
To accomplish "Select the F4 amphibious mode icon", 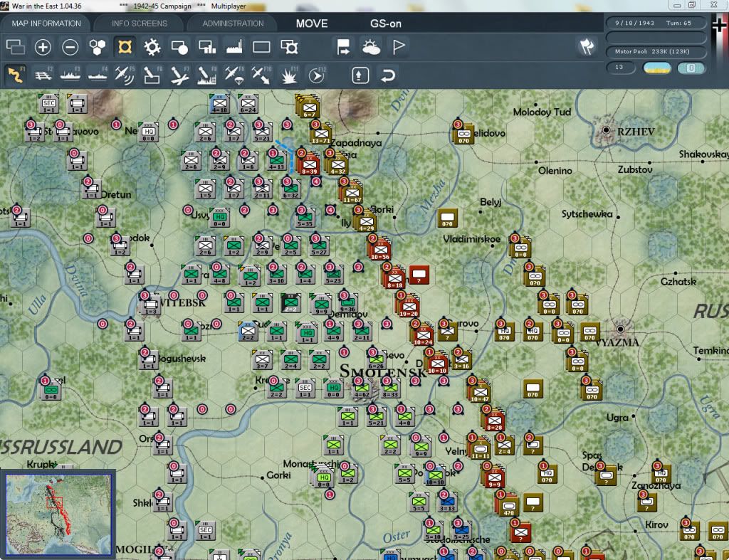I will coord(98,75).
